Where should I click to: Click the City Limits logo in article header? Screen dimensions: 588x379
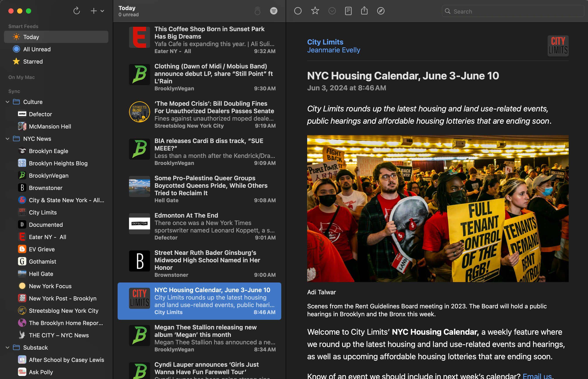tap(558, 46)
